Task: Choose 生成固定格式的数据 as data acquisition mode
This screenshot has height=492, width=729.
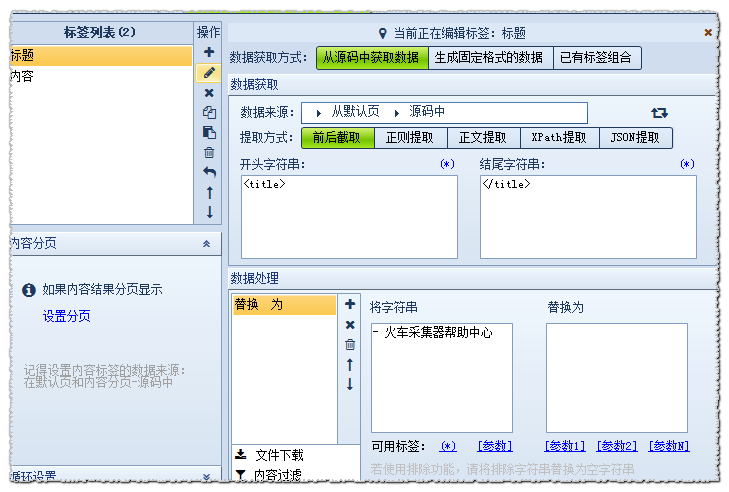Action: [x=491, y=58]
